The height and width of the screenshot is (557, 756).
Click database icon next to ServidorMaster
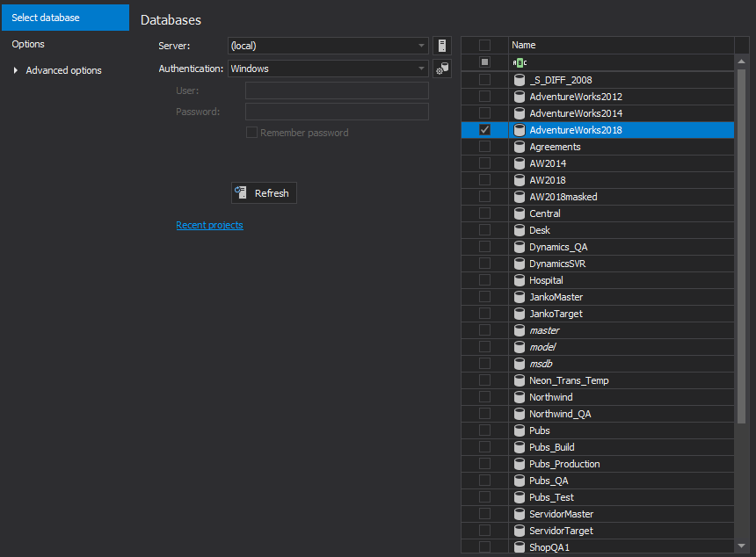point(520,514)
